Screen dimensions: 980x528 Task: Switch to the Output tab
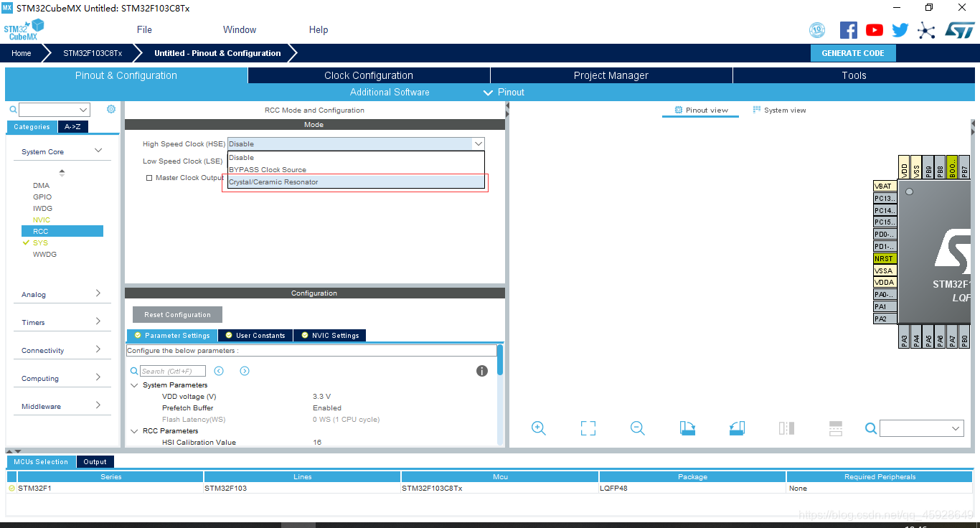coord(95,462)
